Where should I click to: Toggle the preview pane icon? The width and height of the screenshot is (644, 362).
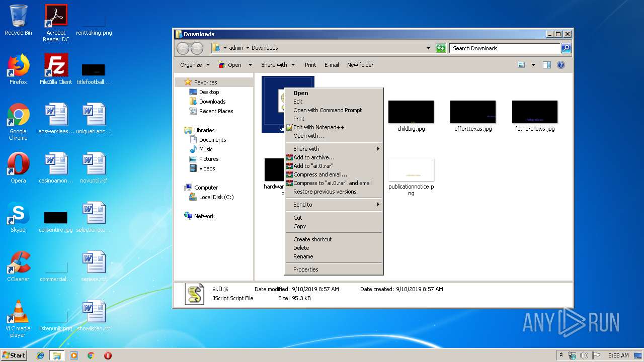click(547, 65)
